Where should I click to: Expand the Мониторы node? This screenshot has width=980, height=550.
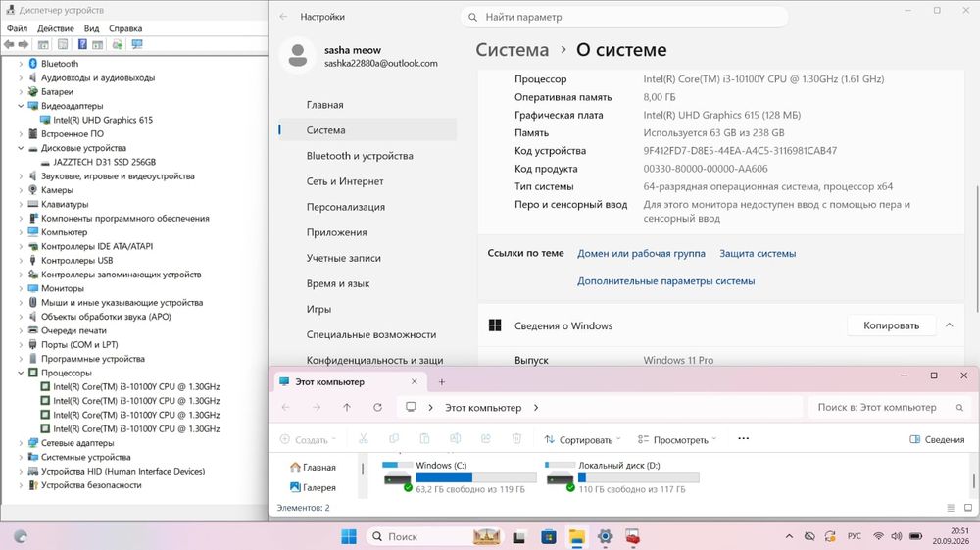[20, 289]
